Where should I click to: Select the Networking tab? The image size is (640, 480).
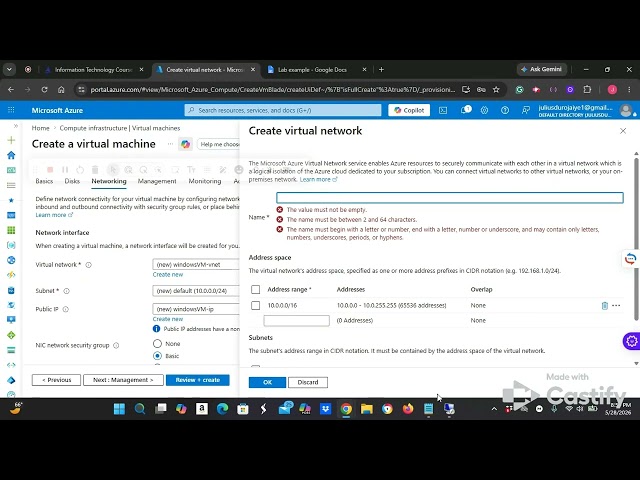pyautogui.click(x=109, y=181)
